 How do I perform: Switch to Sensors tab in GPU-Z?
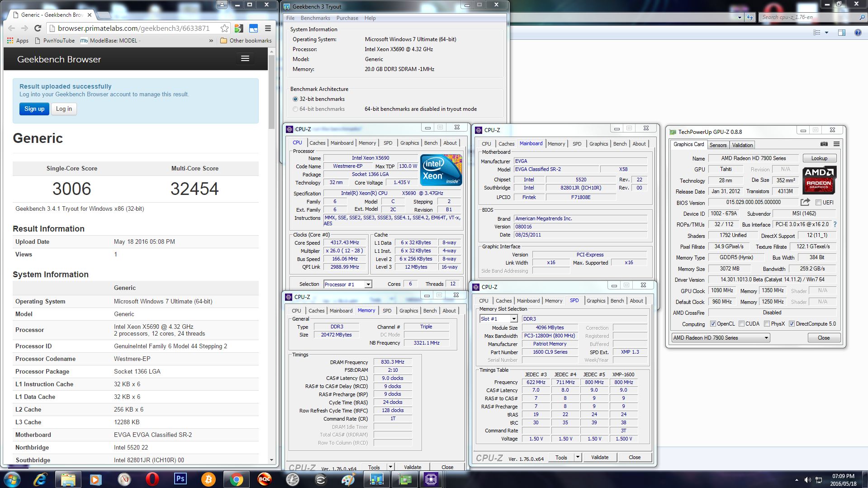pos(718,145)
